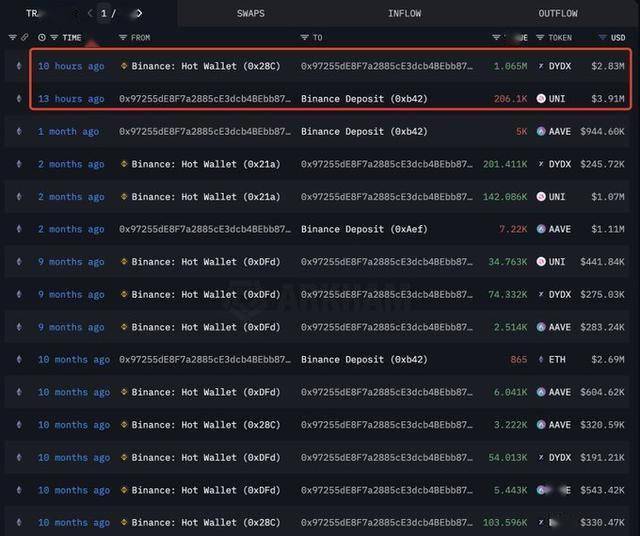Viewport: 640px width, 536px height.
Task: Select the 142.086K value cell
Action: tap(505, 197)
